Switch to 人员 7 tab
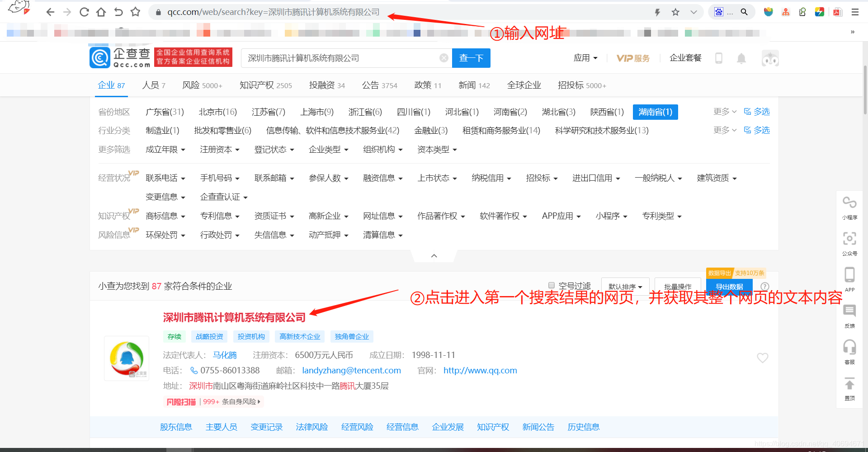The height and width of the screenshot is (452, 868). [x=154, y=85]
